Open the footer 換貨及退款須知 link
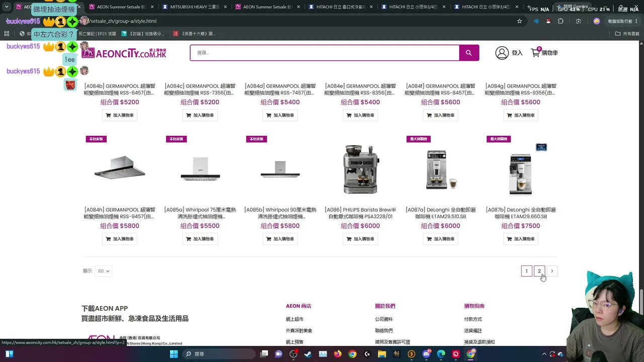Viewport: 644px width, 362px height. coord(479,342)
